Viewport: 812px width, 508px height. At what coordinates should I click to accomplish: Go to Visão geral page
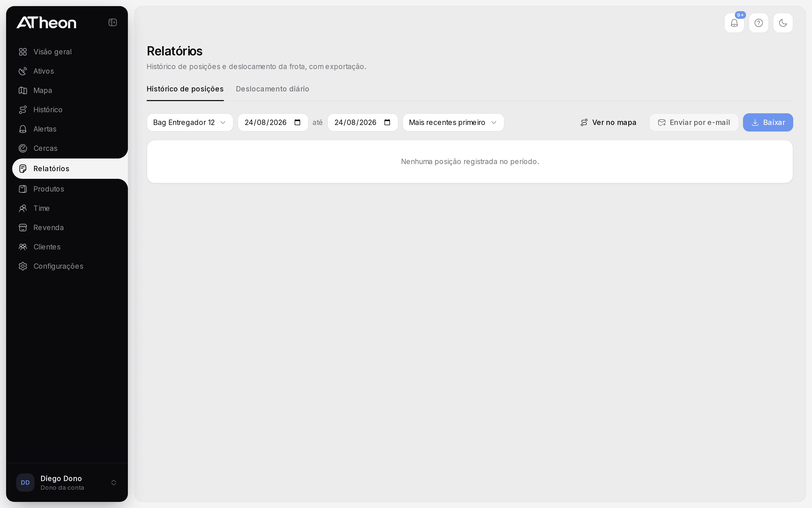tap(70, 52)
